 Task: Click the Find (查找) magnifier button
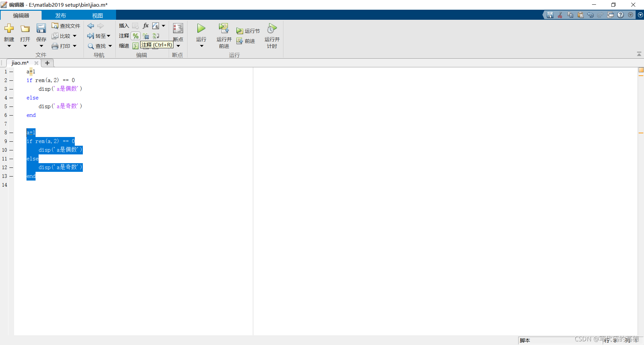pos(97,46)
